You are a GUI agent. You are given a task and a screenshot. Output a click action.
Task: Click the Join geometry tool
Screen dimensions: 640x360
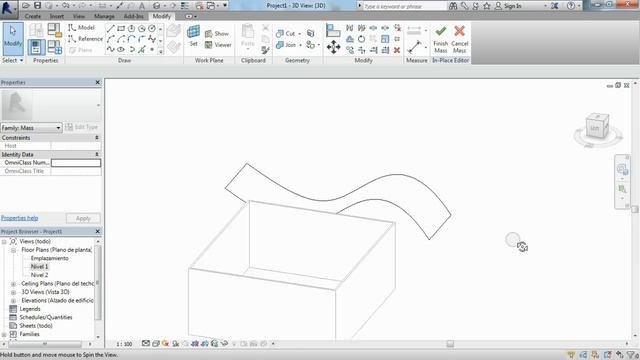286,45
